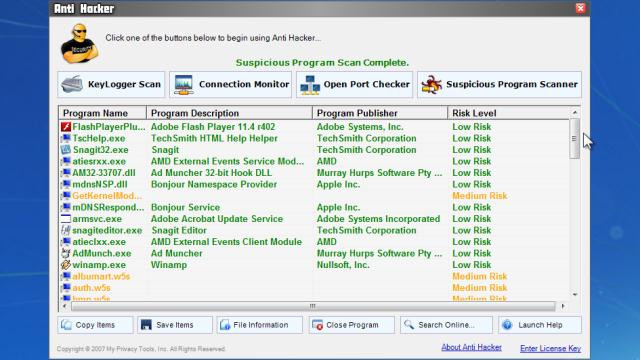Select the GetKernelMod... medium risk entry
The width and height of the screenshot is (640, 360).
pos(107,196)
